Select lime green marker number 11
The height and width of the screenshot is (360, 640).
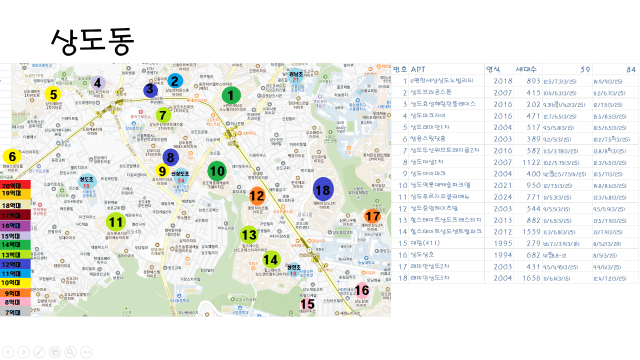click(x=116, y=222)
